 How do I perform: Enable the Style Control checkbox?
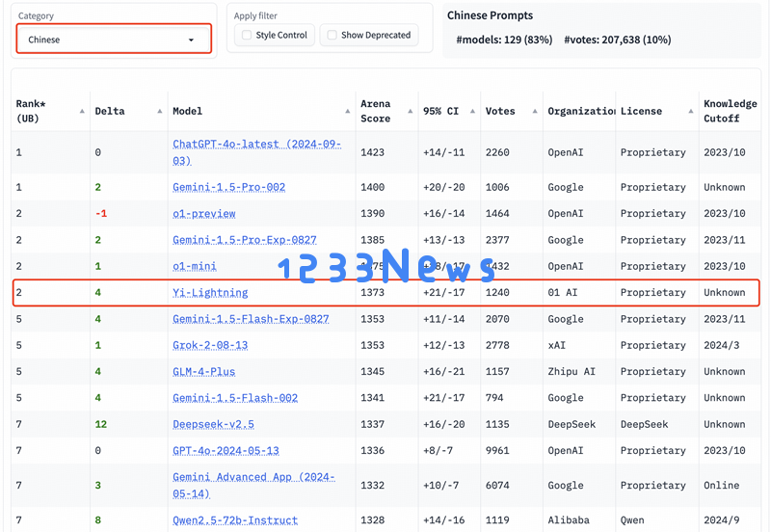247,35
